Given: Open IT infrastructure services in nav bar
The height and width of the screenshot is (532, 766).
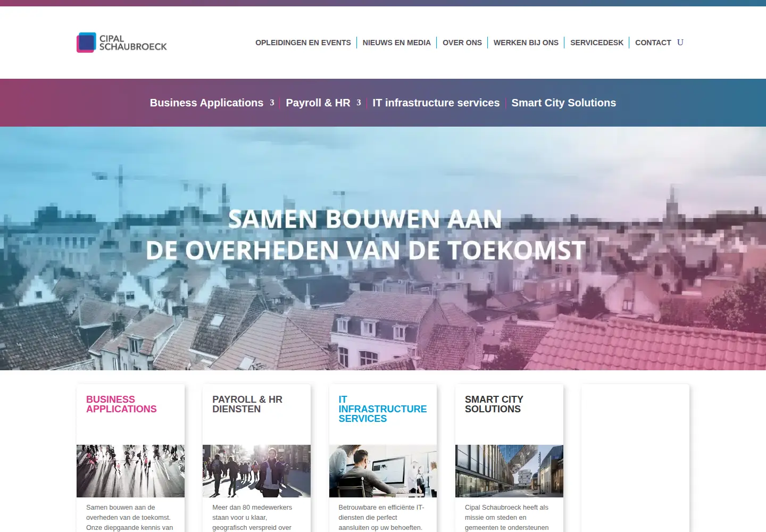Looking at the screenshot, I should (x=436, y=103).
